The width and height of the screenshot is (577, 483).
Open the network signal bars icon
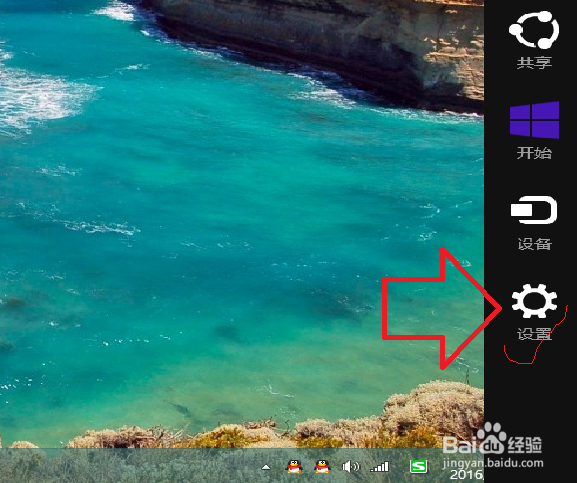[x=380, y=467]
